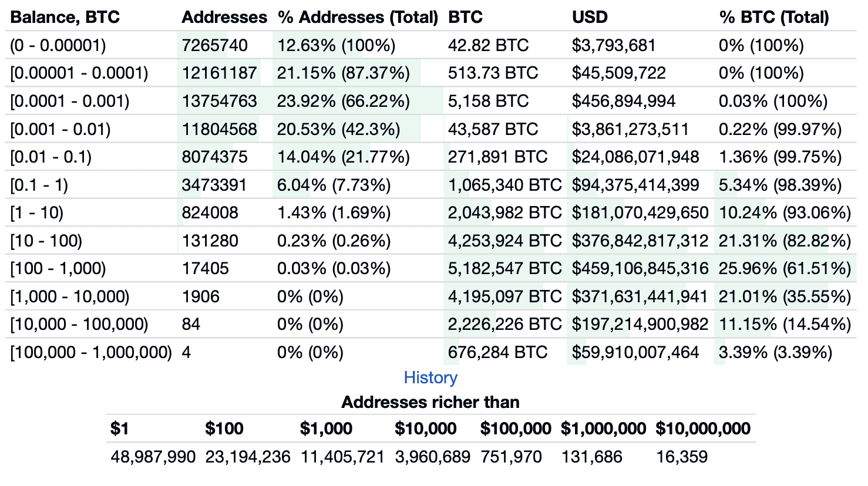Click the "% Addresses (Total)" column header
The width and height of the screenshot is (868, 486).
coord(358,17)
